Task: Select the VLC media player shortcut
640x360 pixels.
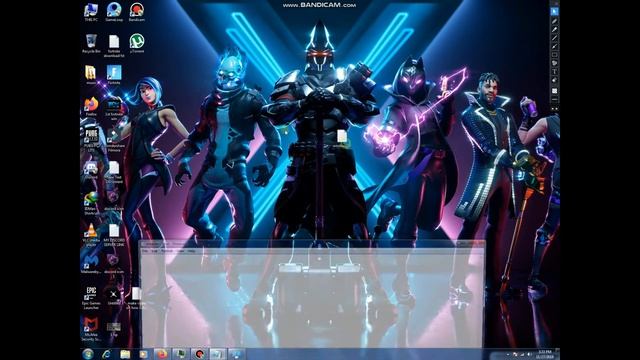Action: 91,235
